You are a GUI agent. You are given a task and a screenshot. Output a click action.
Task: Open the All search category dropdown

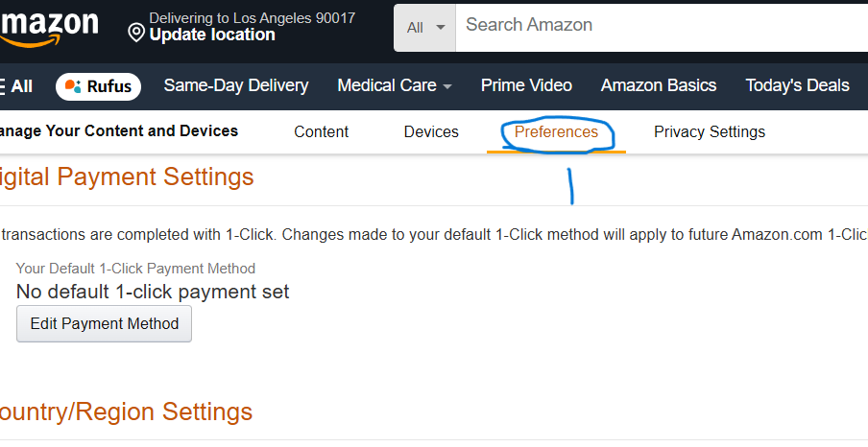pyautogui.click(x=425, y=27)
